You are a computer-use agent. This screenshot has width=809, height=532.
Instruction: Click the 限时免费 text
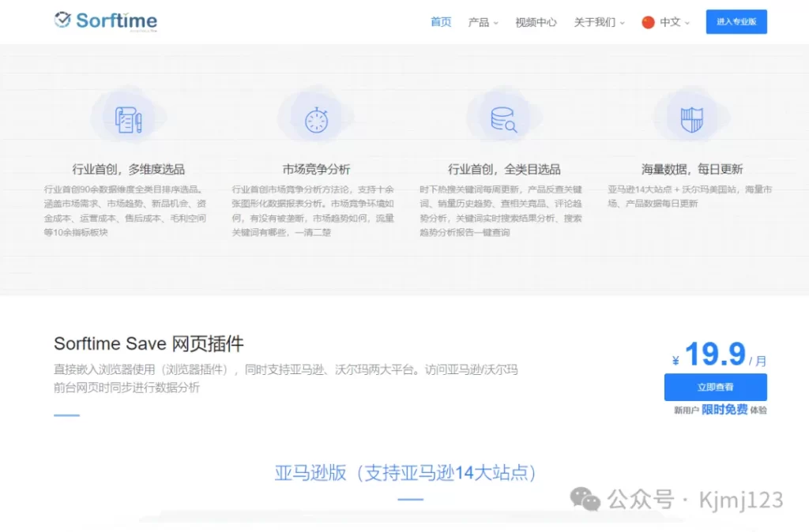[724, 410]
